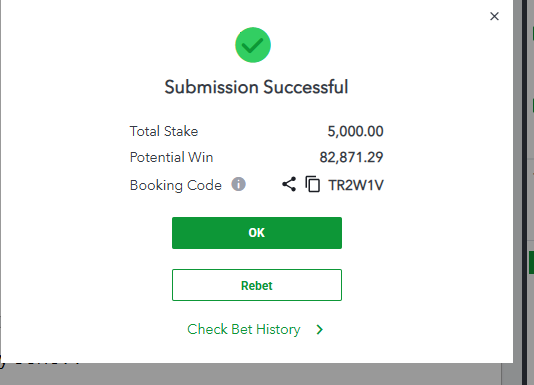Screen dimensions: 534x385
Task: Place the same bet again with Rebet
Action: (x=257, y=285)
